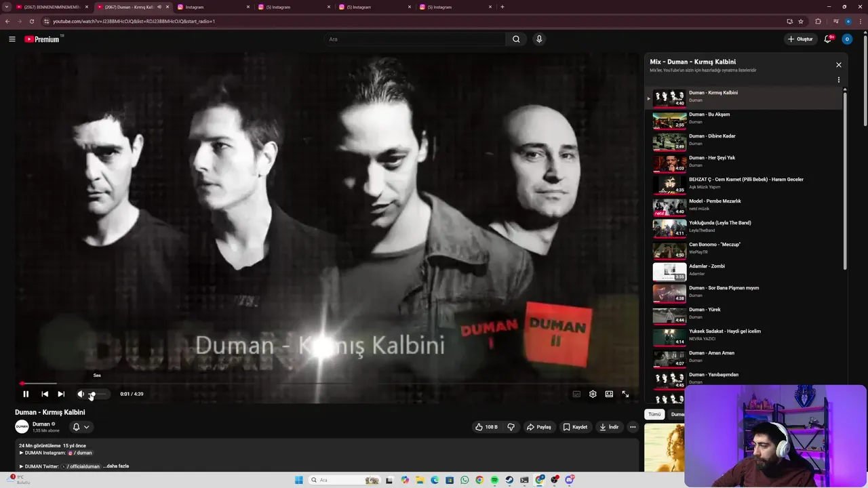Skip to the previous video
The width and height of the screenshot is (868, 488).
pyautogui.click(x=45, y=394)
